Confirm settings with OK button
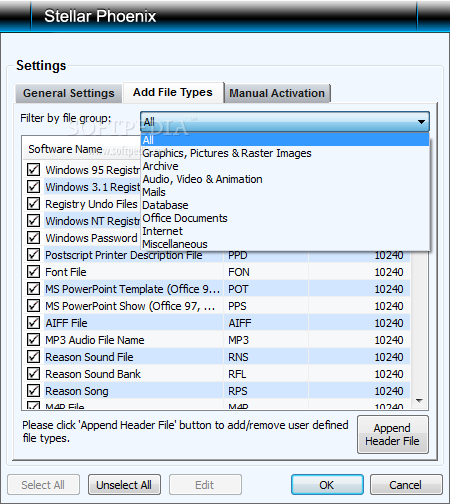The height and width of the screenshot is (504, 450). pyautogui.click(x=327, y=485)
